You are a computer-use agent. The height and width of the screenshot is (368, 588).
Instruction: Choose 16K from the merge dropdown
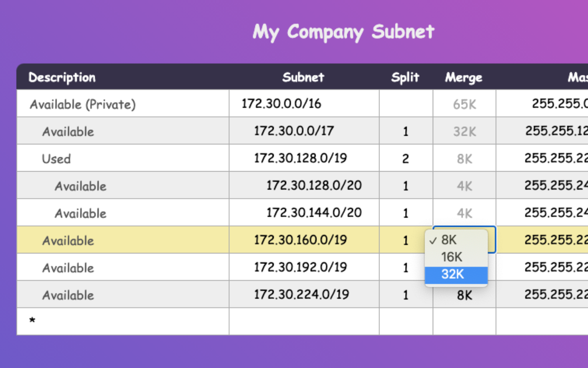pos(456,257)
